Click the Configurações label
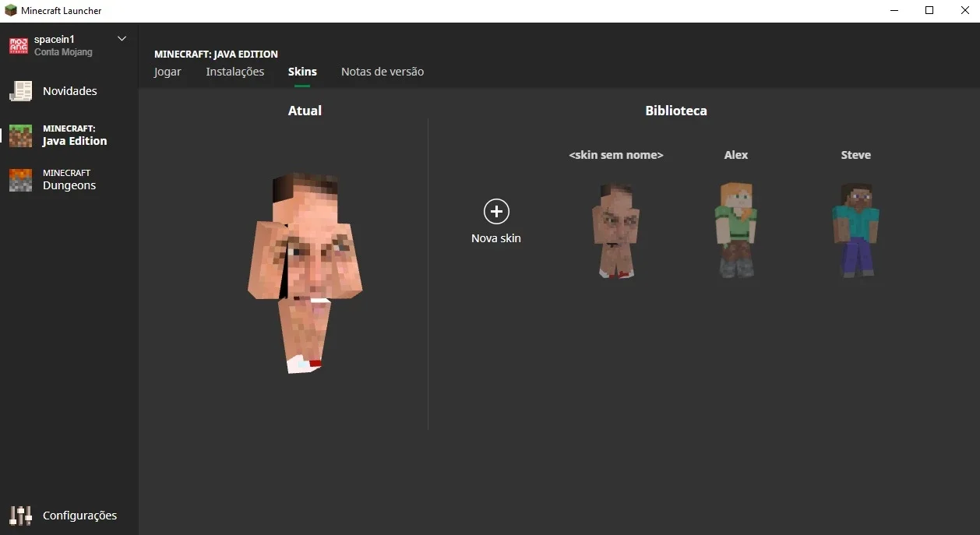980x535 pixels. point(79,516)
